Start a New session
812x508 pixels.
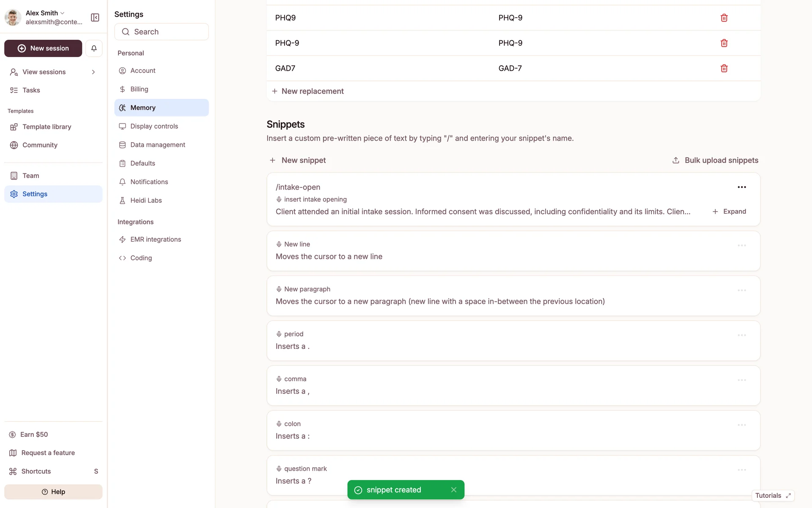(43, 48)
